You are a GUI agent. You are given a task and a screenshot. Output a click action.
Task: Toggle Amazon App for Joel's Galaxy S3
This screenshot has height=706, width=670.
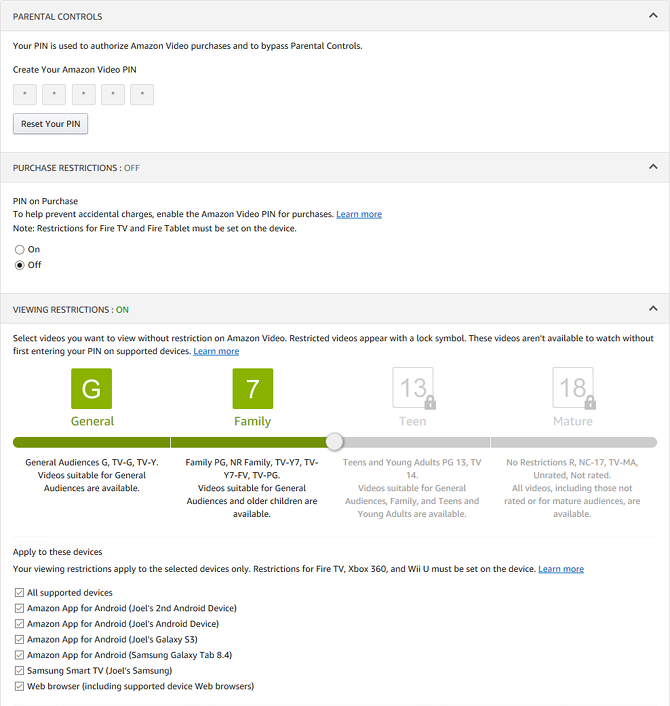click(x=20, y=640)
